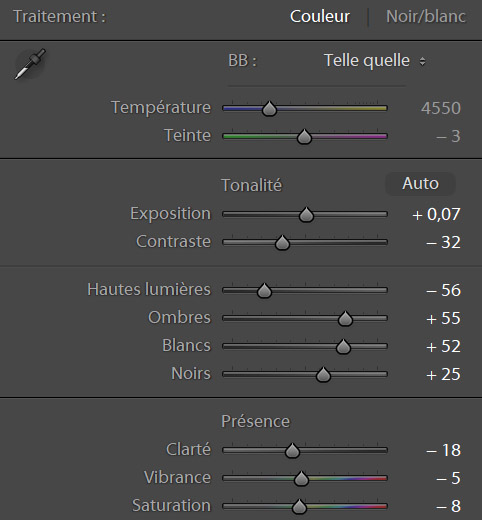
Task: Click the Hautes lumières slider knob
Action: pyautogui.click(x=264, y=291)
